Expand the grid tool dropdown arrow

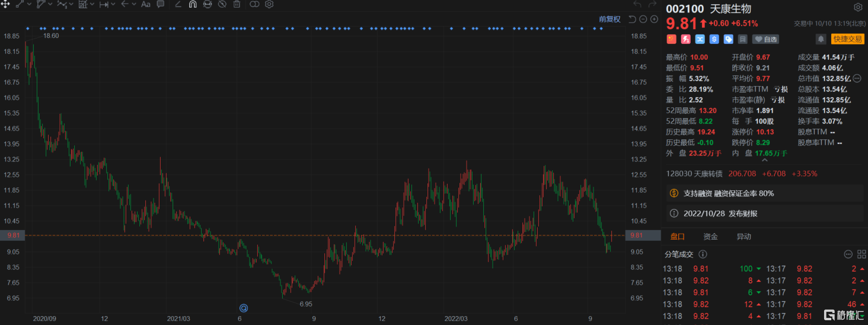[x=92, y=4]
